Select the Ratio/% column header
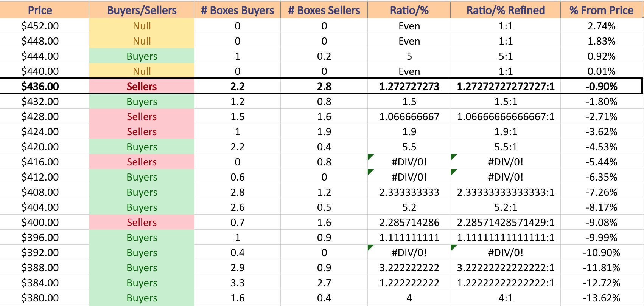This screenshot has height=306, width=644. pos(409,10)
